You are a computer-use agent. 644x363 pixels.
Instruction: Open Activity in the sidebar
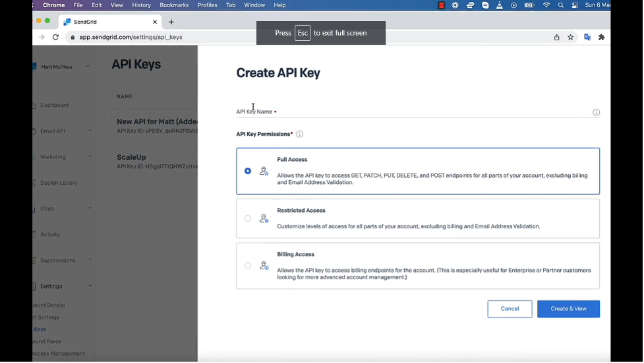49,235
